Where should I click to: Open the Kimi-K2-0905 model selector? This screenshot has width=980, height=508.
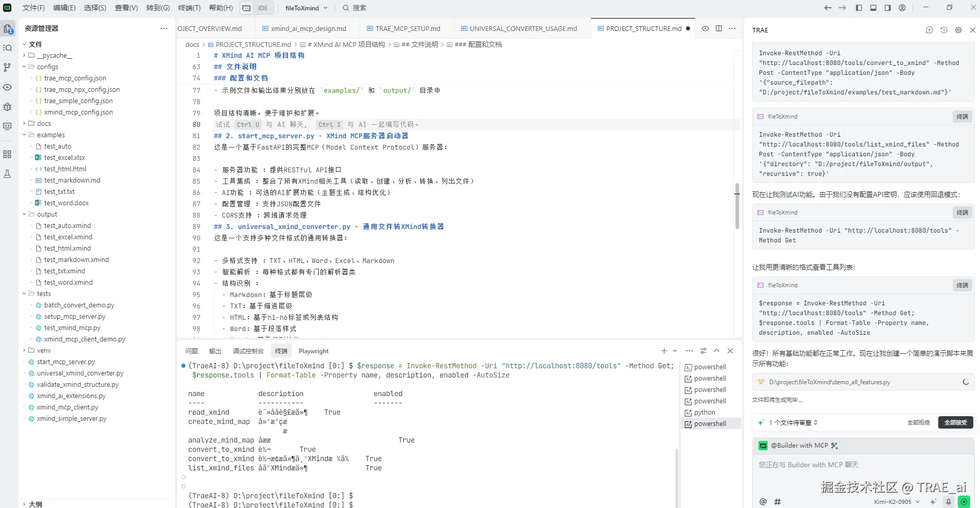point(897,501)
